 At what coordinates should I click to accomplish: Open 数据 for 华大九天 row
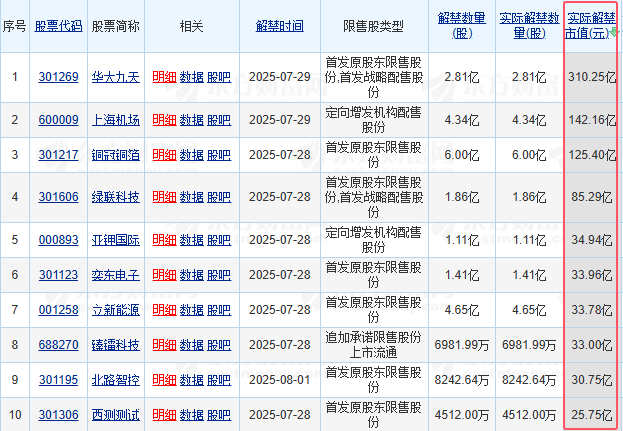pos(192,77)
